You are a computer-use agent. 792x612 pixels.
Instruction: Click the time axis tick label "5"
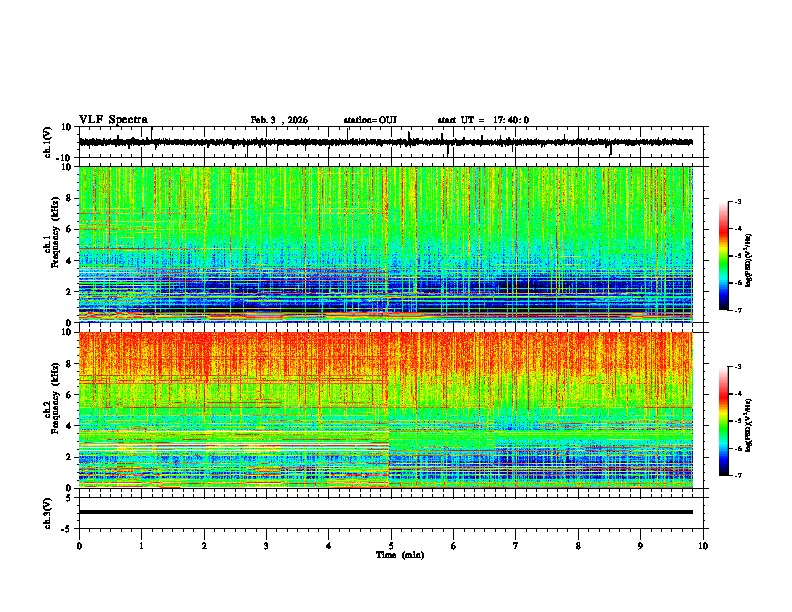click(x=391, y=546)
